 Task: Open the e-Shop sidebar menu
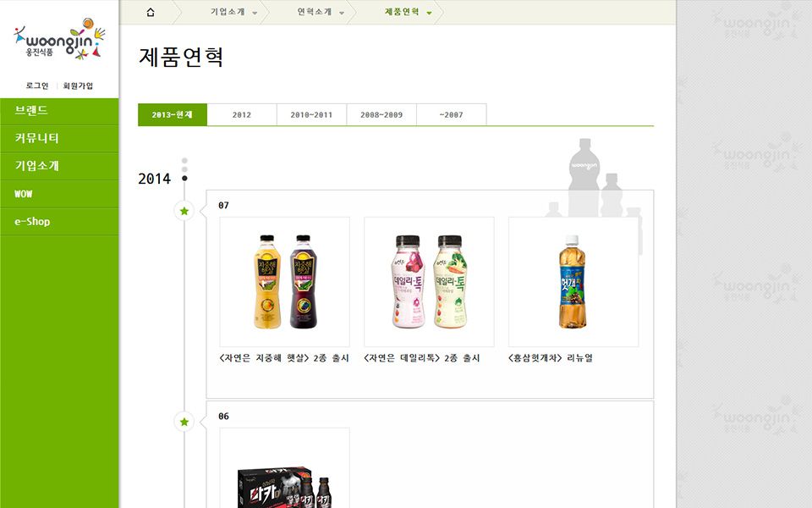pos(59,221)
